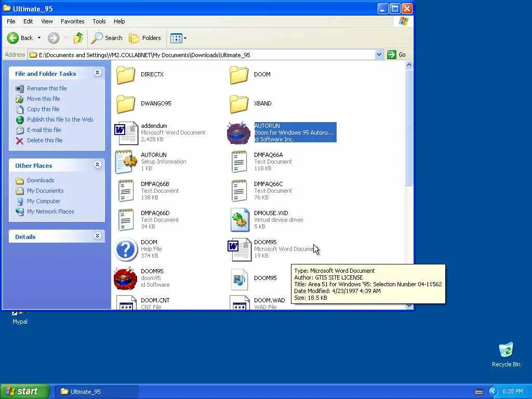
Task: Select the XBAND folder icon
Action: tap(239, 104)
